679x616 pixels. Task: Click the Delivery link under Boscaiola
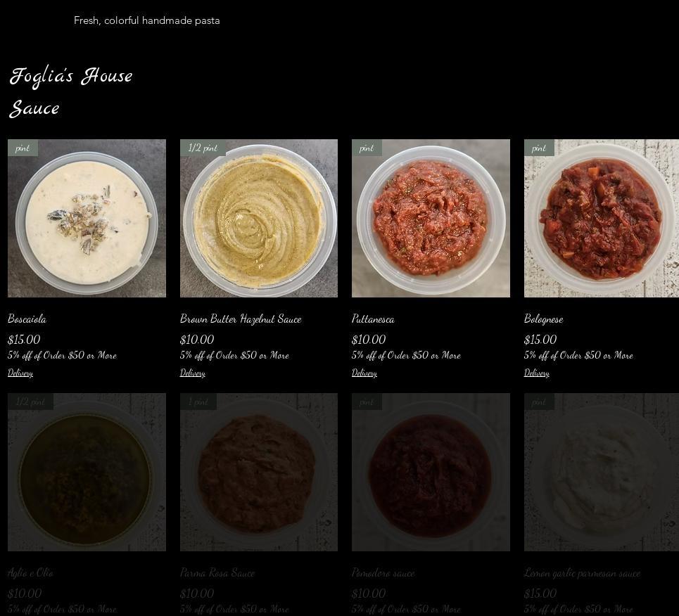coord(20,373)
